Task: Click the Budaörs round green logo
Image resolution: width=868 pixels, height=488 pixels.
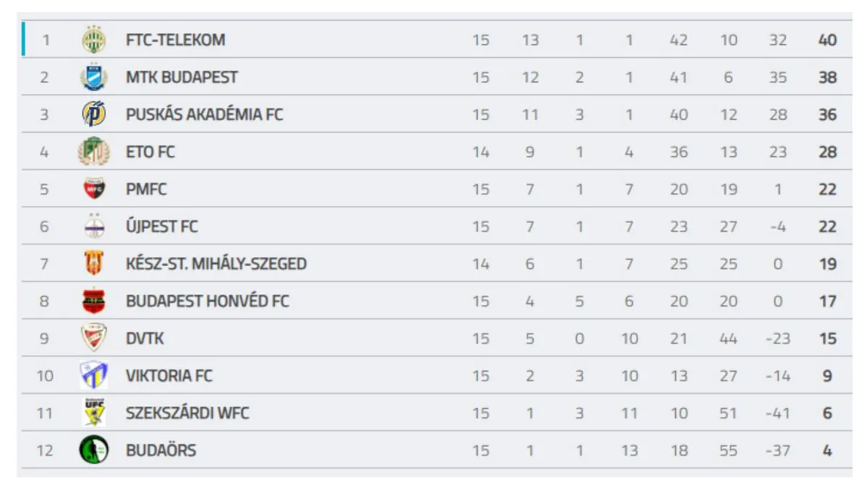Action: (x=94, y=450)
